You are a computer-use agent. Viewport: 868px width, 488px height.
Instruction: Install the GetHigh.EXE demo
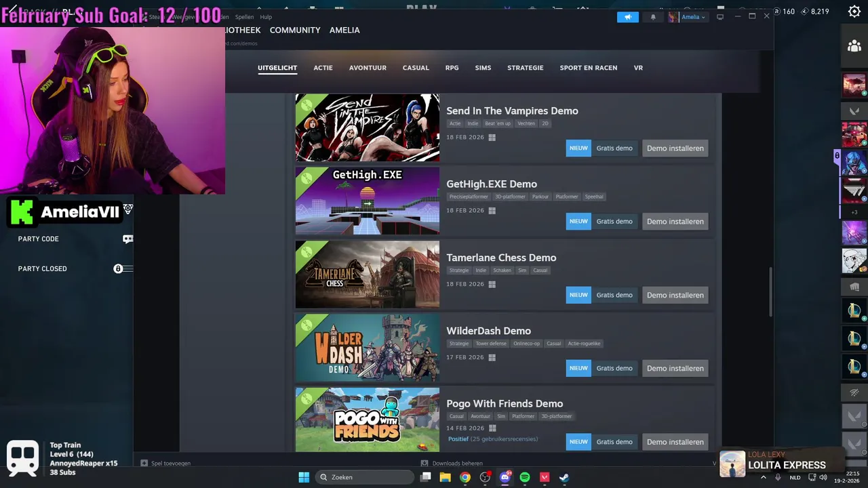pos(675,222)
